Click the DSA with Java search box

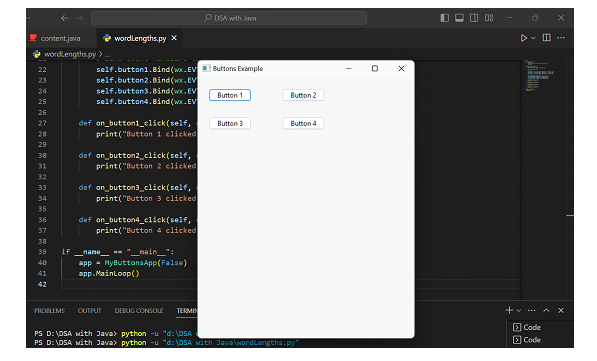(x=229, y=18)
